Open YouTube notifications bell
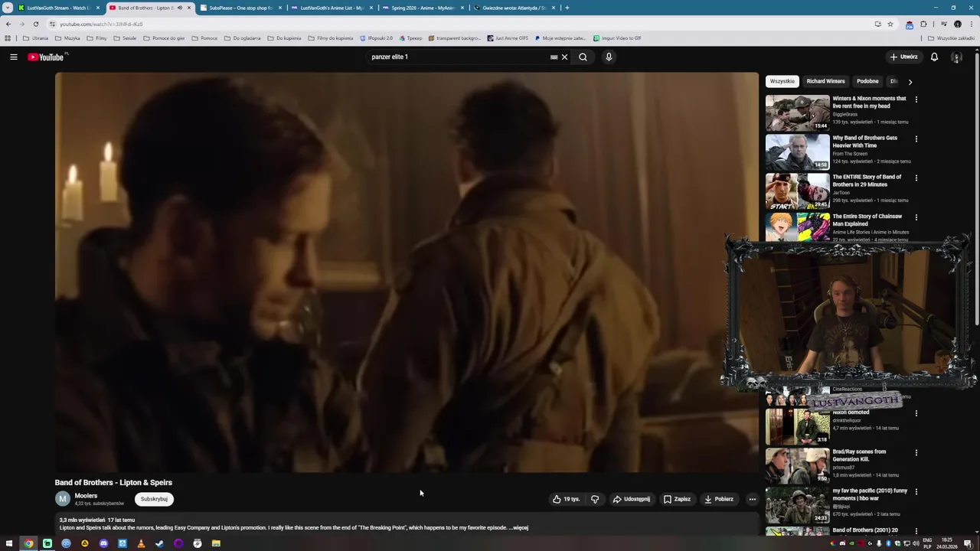The height and width of the screenshot is (551, 980). point(934,57)
